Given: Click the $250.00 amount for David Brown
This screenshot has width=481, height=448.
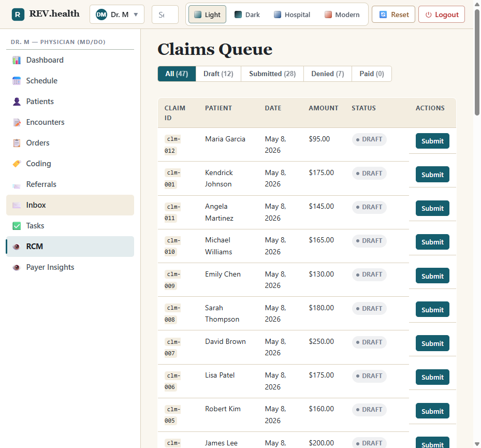Looking at the screenshot, I should pyautogui.click(x=321, y=341).
